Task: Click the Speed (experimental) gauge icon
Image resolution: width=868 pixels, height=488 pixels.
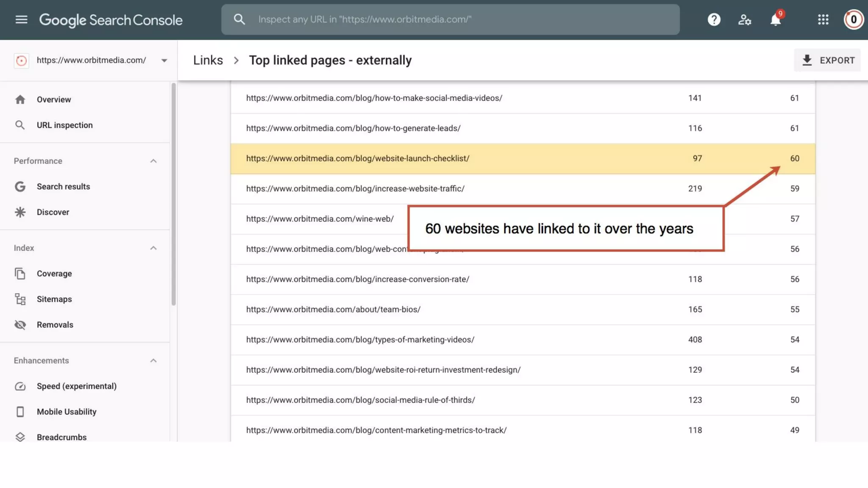Action: click(x=20, y=386)
